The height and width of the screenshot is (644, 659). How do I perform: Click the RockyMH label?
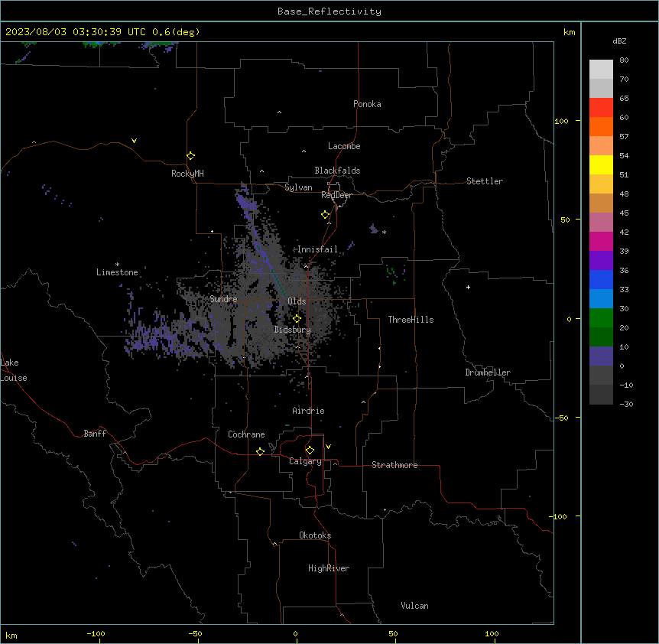pos(187,174)
